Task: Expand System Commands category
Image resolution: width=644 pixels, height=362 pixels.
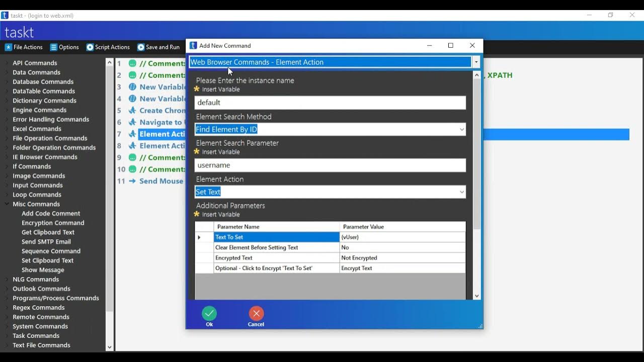Action: coord(7,326)
